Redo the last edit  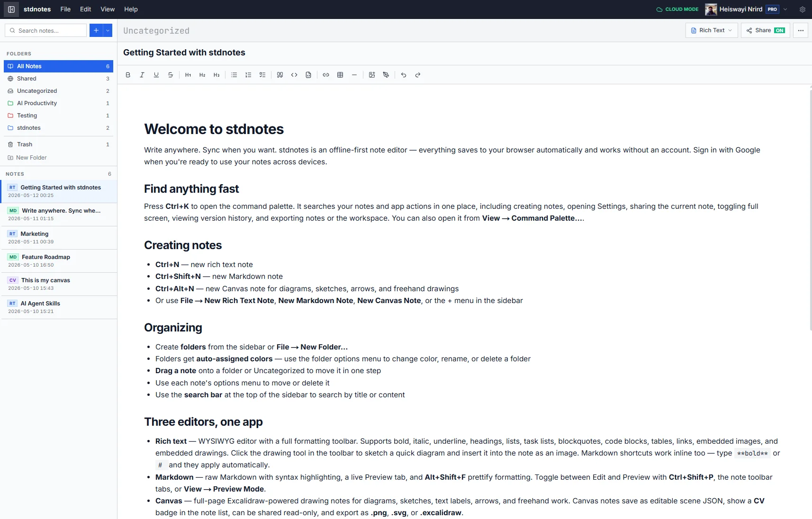click(x=418, y=75)
